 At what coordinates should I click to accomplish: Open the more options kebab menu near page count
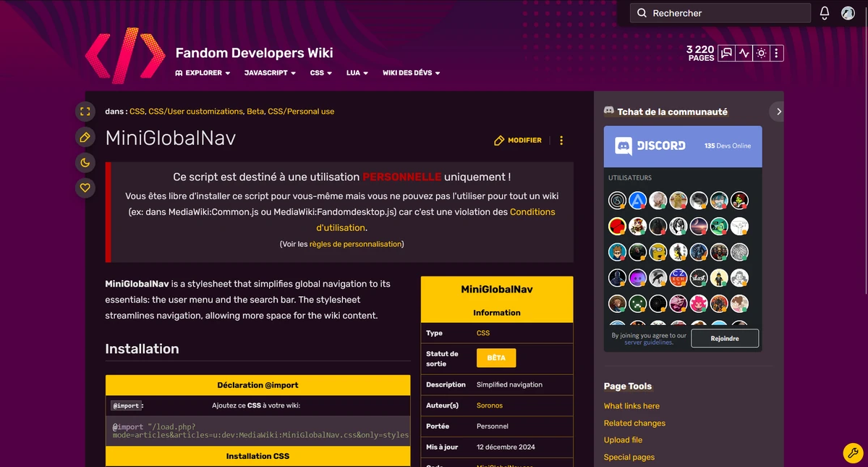pos(777,53)
